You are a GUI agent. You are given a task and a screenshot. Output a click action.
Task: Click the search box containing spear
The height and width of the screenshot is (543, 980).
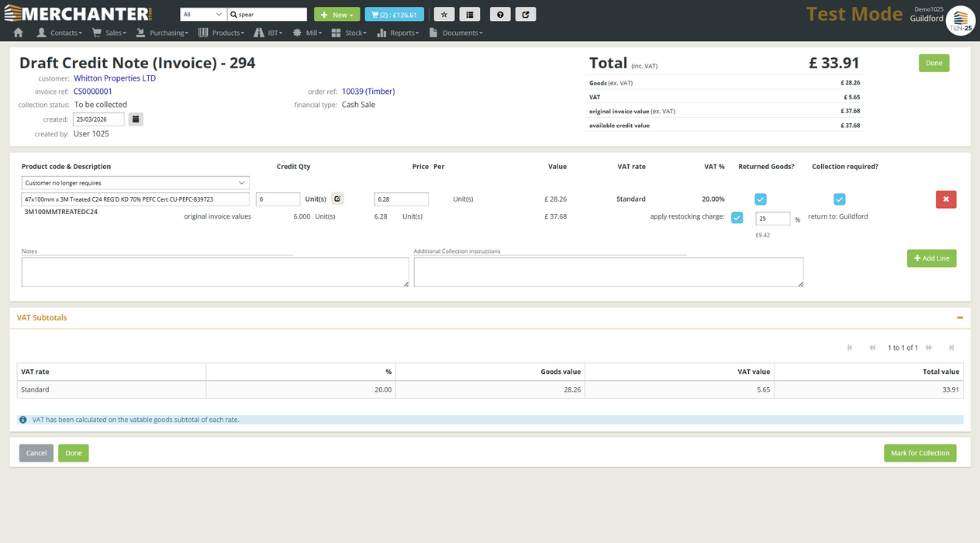tap(267, 15)
